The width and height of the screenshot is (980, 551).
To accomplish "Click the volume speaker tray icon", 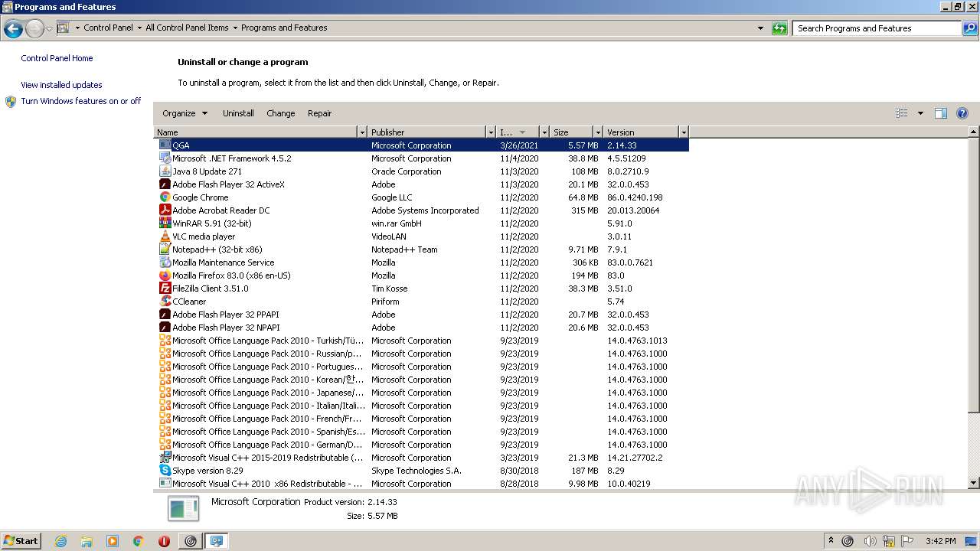I will [x=869, y=541].
